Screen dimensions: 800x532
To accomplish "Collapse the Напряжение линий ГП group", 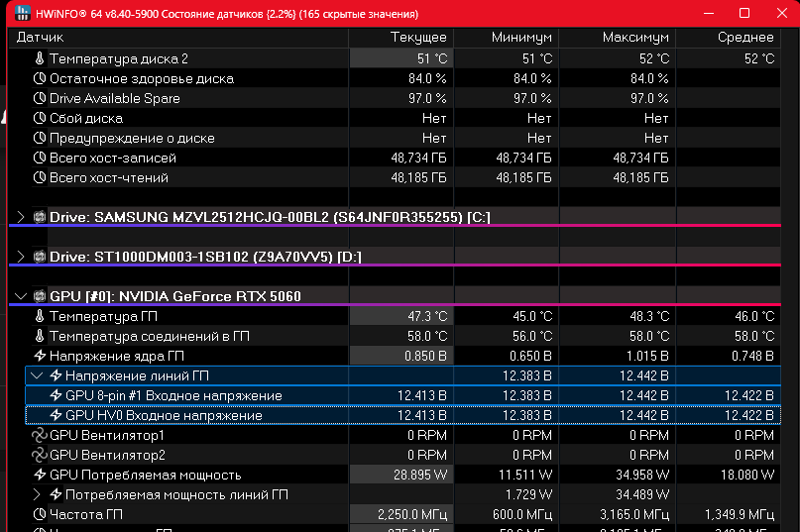I will 38,376.
